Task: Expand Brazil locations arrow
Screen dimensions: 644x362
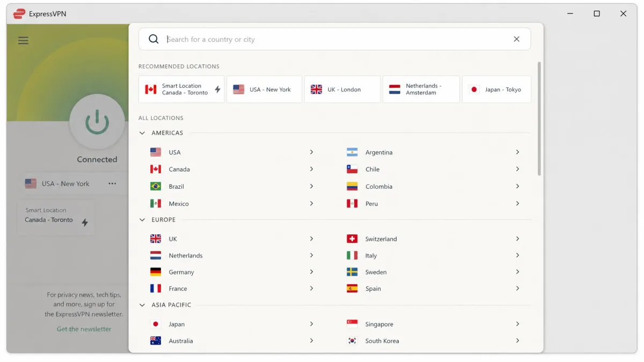Action: 311,186
